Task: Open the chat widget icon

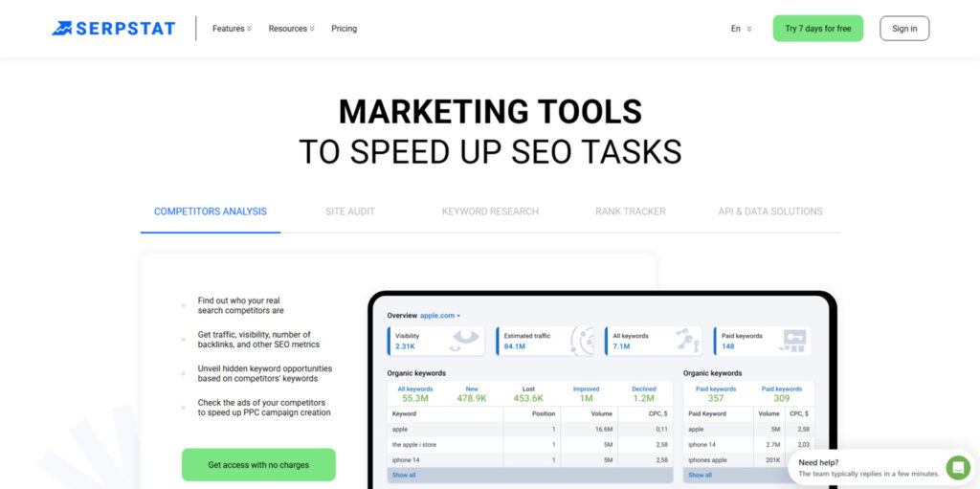Action: click(x=957, y=467)
